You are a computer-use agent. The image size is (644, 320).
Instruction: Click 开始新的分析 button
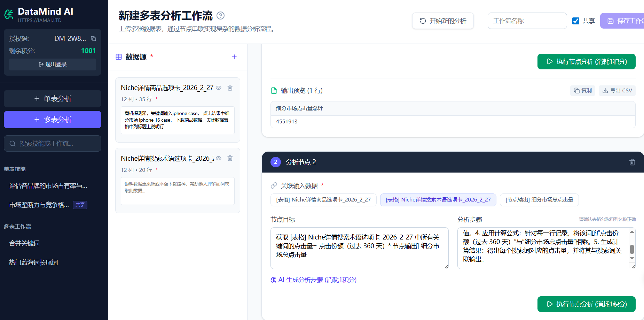click(x=443, y=21)
